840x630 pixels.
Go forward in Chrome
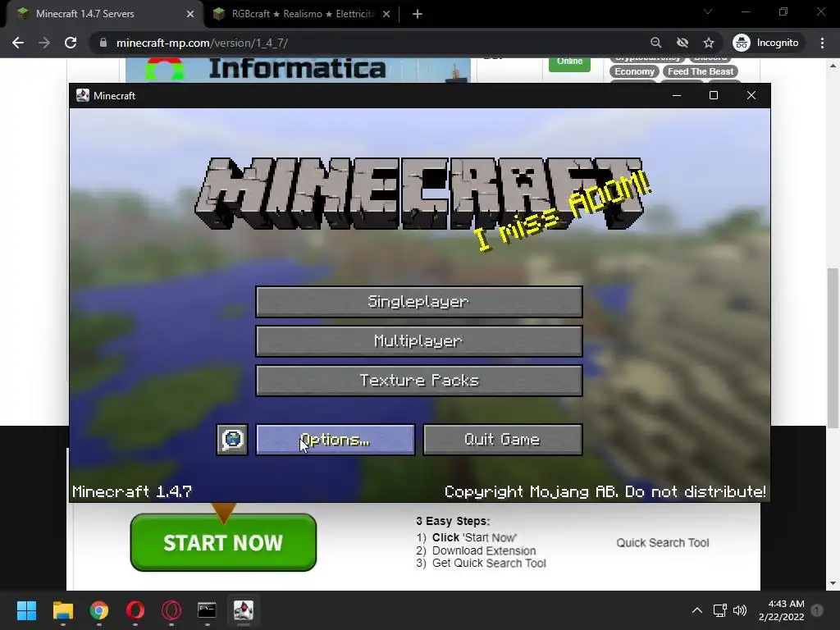44,43
